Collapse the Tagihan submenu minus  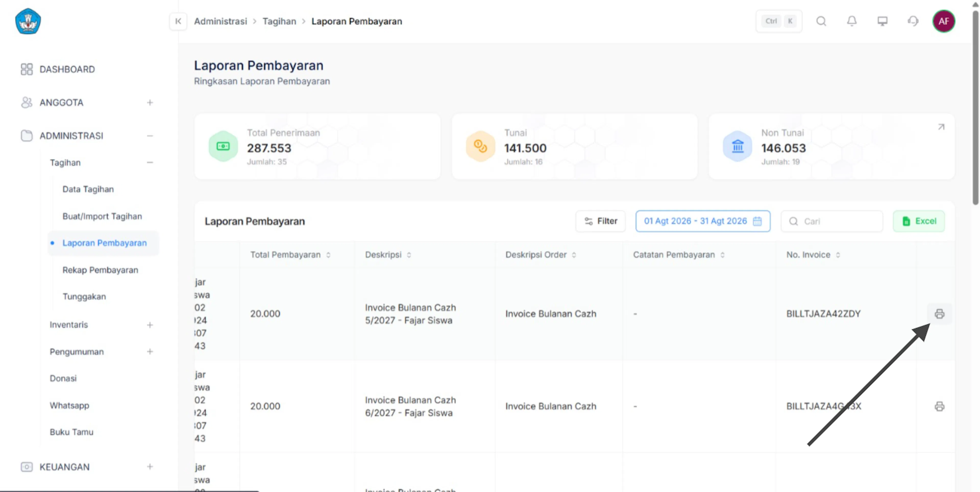tap(150, 162)
